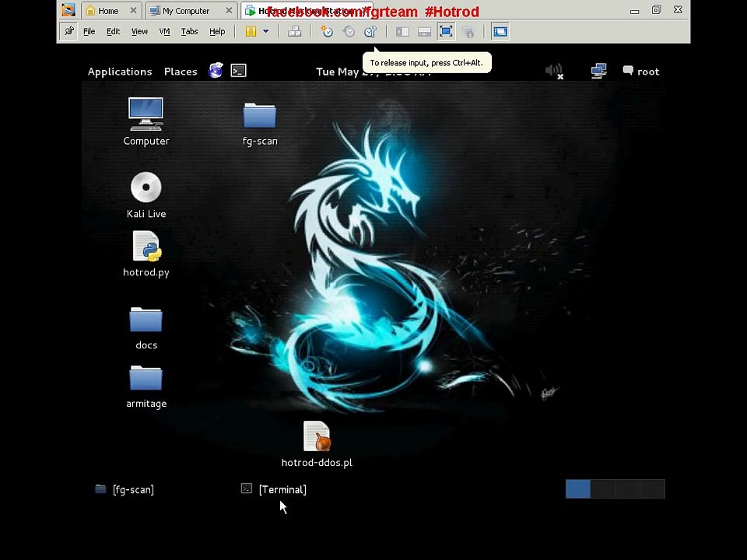Open the Edit menu
Screen dimensions: 747x560
(x=113, y=31)
